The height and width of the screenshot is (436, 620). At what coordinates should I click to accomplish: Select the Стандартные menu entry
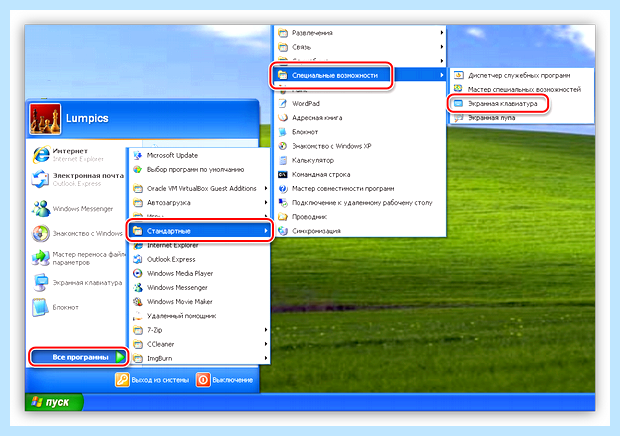pos(200,231)
